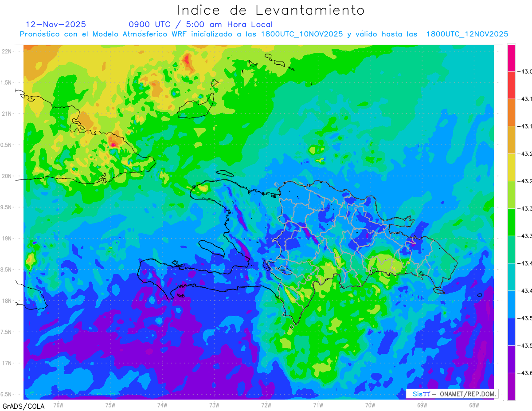Screen dimensions: 532x411
Task: Pick the light blue color bar swatch
Action: (511, 304)
